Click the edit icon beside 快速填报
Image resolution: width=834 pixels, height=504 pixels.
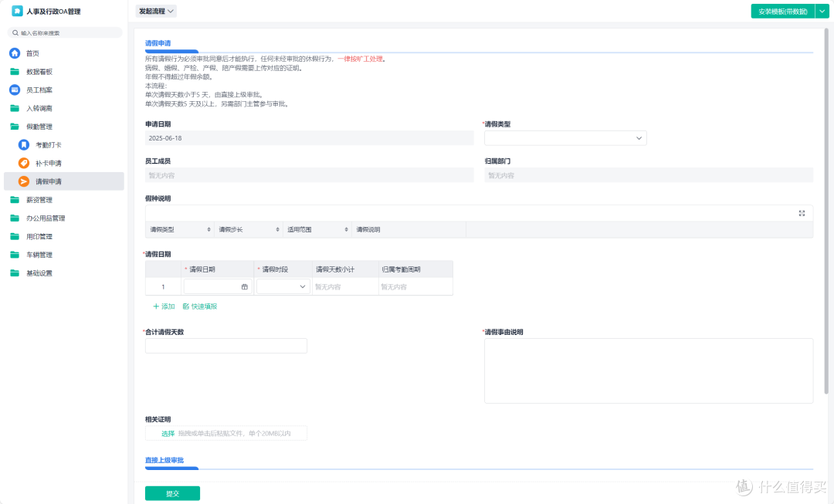(x=185, y=306)
